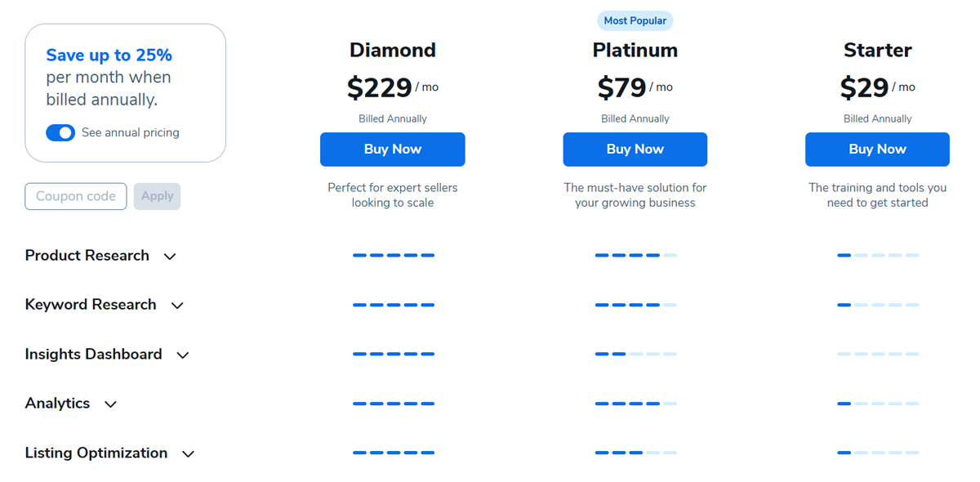Buy the Platinum plan now
The image size is (980, 482).
tap(635, 150)
